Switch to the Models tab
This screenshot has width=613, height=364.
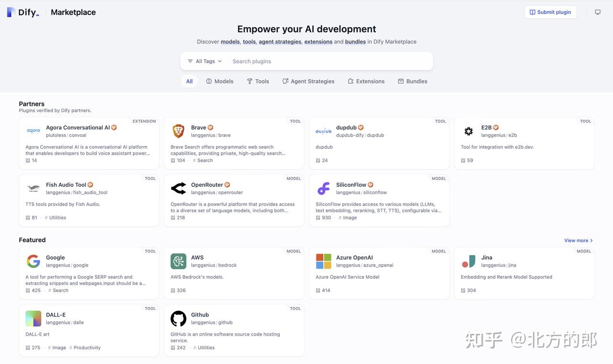pyautogui.click(x=220, y=81)
